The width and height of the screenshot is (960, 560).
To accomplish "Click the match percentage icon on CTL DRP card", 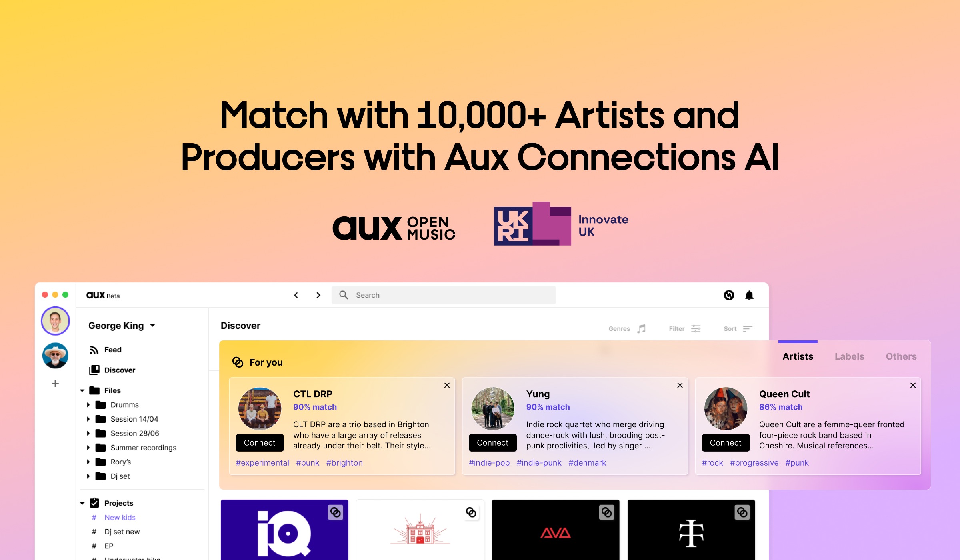I will click(x=316, y=407).
